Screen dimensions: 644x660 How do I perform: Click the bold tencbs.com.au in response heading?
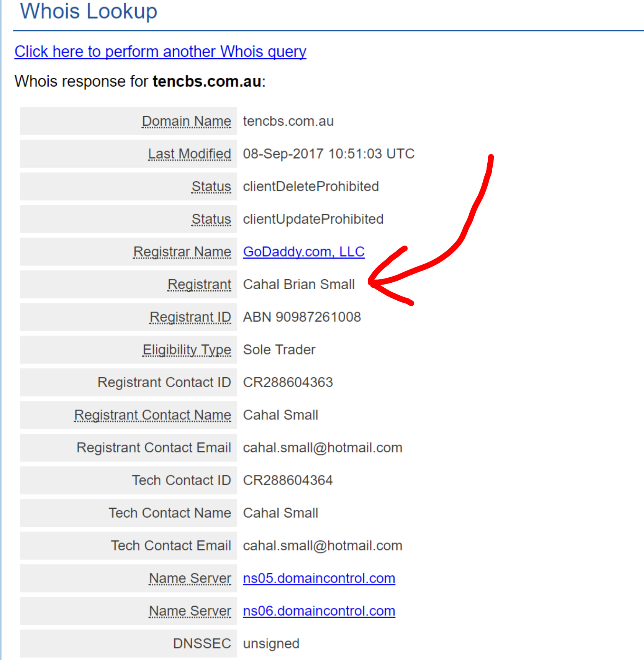(x=207, y=82)
